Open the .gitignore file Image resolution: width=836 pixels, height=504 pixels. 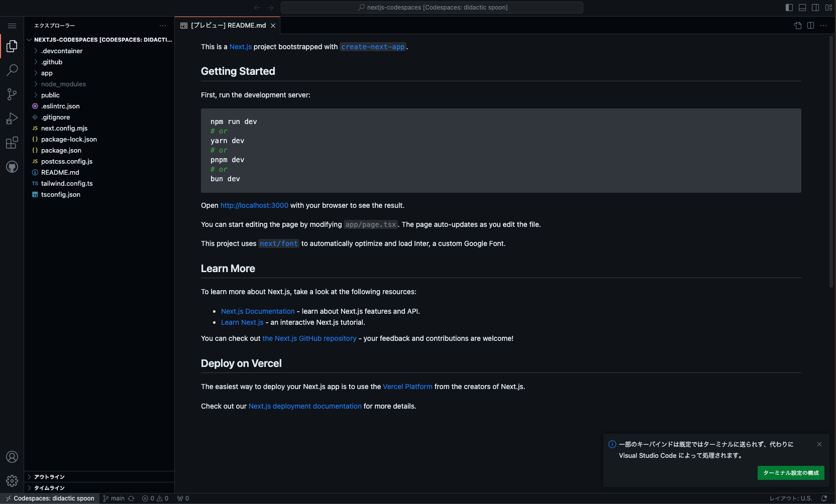pos(99,117)
